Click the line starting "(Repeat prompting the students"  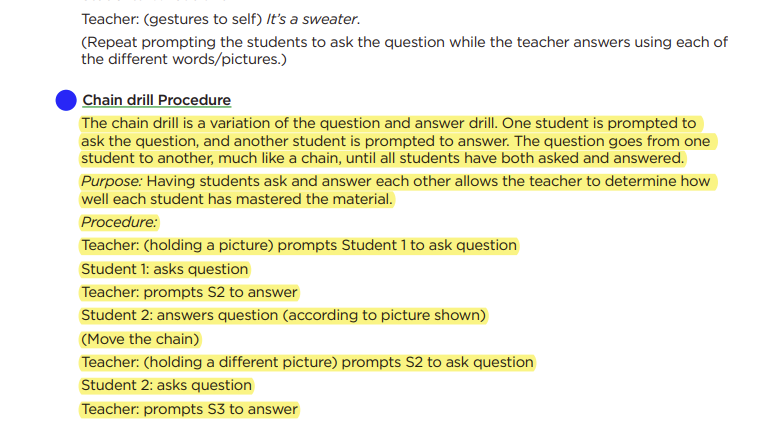404,42
